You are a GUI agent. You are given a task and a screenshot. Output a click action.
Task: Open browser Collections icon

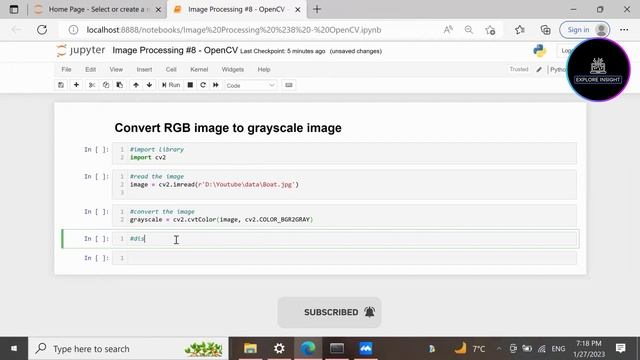pyautogui.click(x=545, y=29)
